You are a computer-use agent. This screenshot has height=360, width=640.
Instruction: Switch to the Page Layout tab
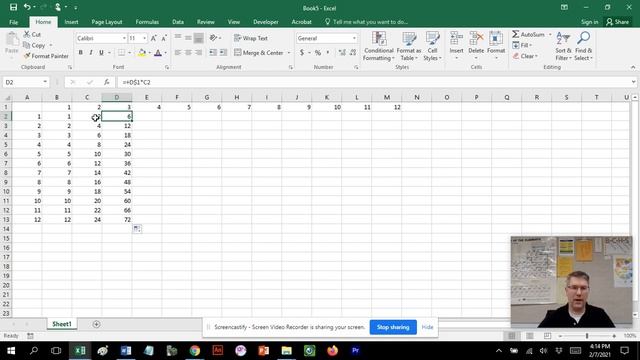[x=107, y=22]
